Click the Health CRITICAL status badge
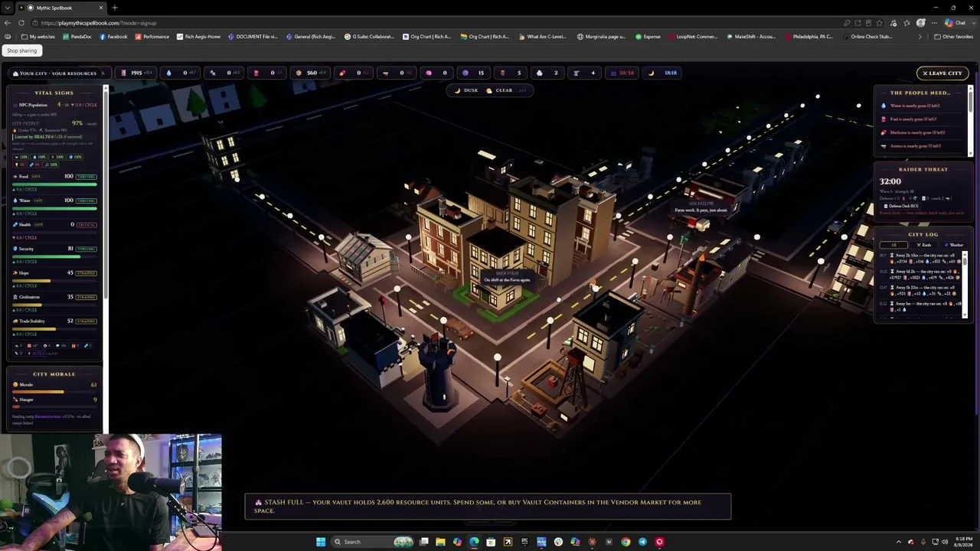Image resolution: width=980 pixels, height=551 pixels. [87, 225]
